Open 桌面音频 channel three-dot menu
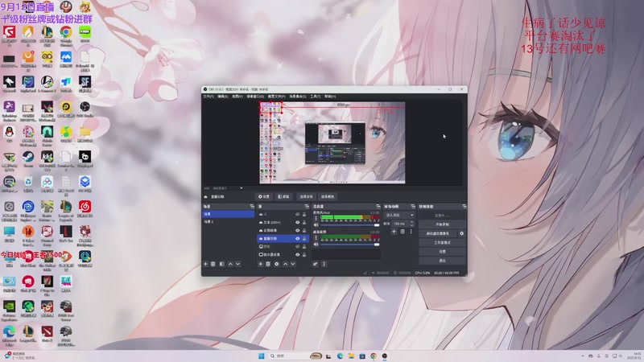Image resolution: width=644 pixels, height=362 pixels. (316, 237)
